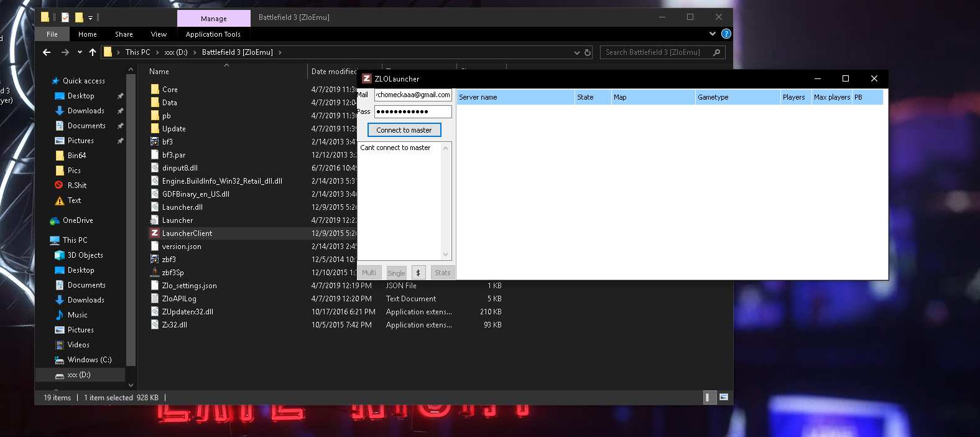
Task: Expand the chevron after Battlefield 3 [ZloEmu] breadcrumb
Action: coord(280,52)
